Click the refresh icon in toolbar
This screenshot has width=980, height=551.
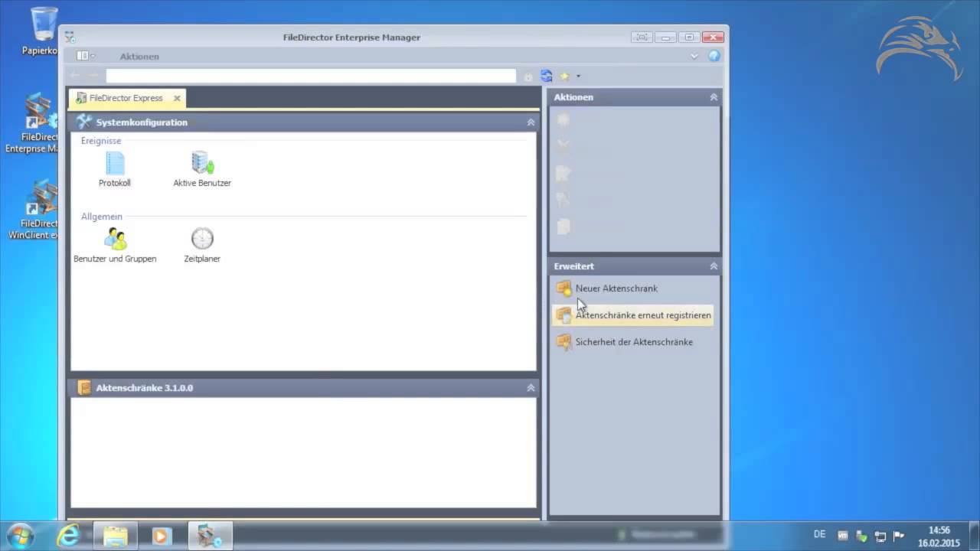click(x=547, y=76)
